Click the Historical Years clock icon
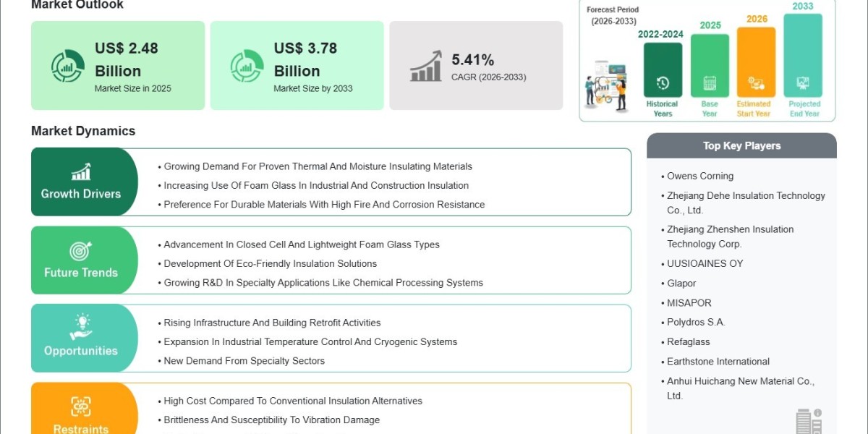868x434 pixels. tap(663, 83)
